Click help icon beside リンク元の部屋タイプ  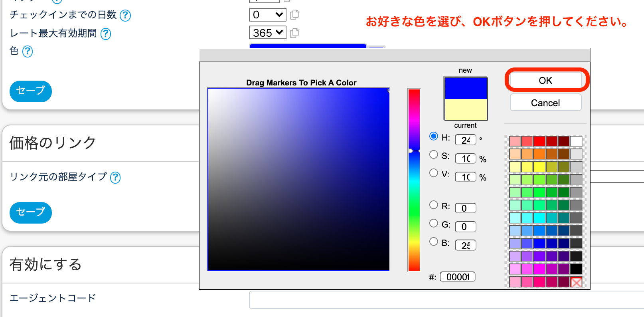tap(115, 177)
